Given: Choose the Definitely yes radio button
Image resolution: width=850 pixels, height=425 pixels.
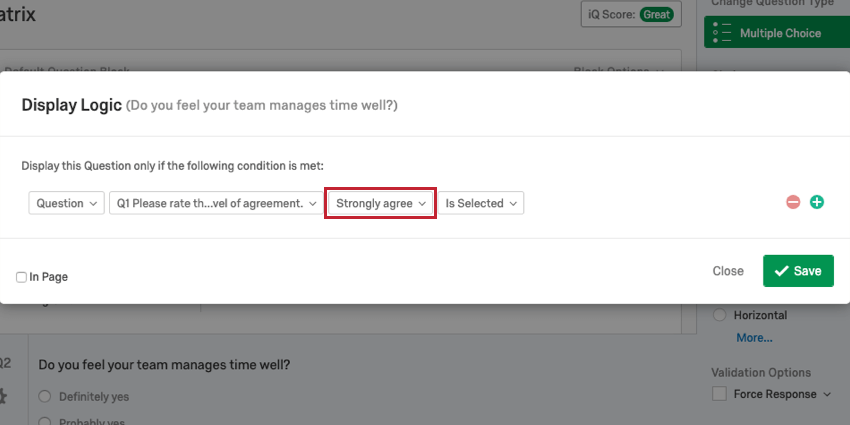Looking at the screenshot, I should click(44, 397).
